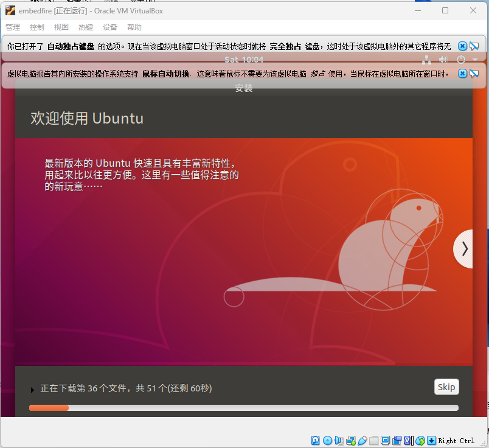The image size is (489, 448).
Task: Click the audio indicator in status bar
Action: click(x=339, y=441)
